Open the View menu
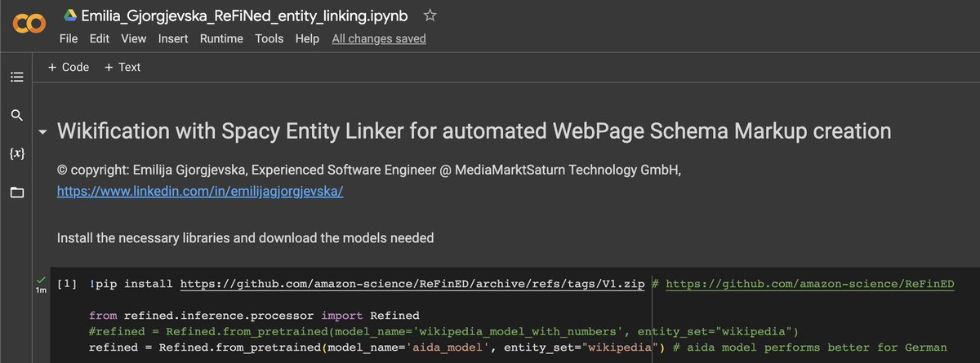The width and height of the screenshot is (980, 363). point(134,38)
